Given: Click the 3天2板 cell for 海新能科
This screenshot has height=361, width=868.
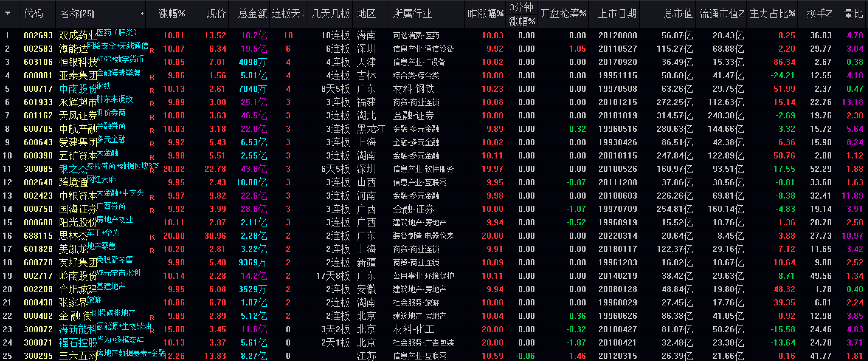Looking at the screenshot, I should click(335, 329).
